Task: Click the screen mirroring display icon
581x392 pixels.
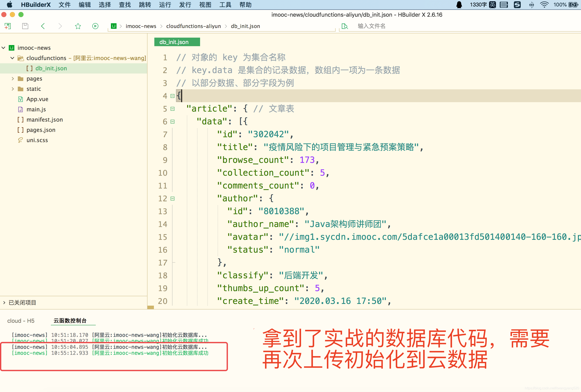Action: tap(504, 4)
